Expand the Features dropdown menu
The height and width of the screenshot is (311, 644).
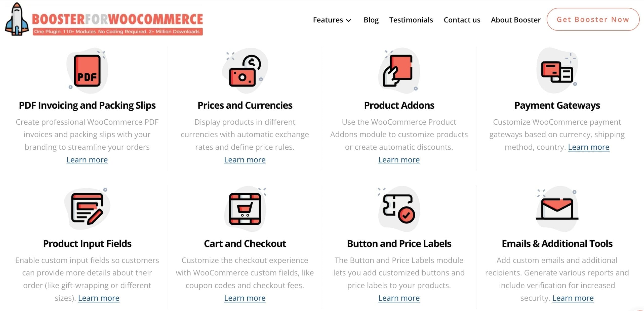click(x=332, y=19)
